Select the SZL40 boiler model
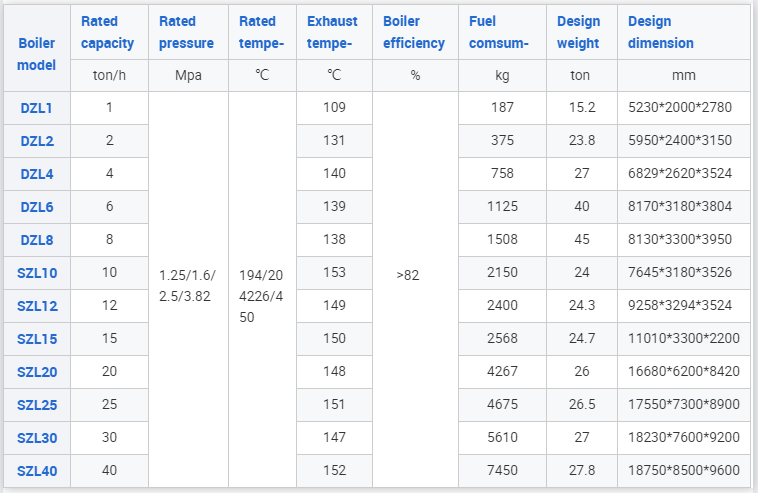Viewport: 758px width, 493px height. pos(37,471)
